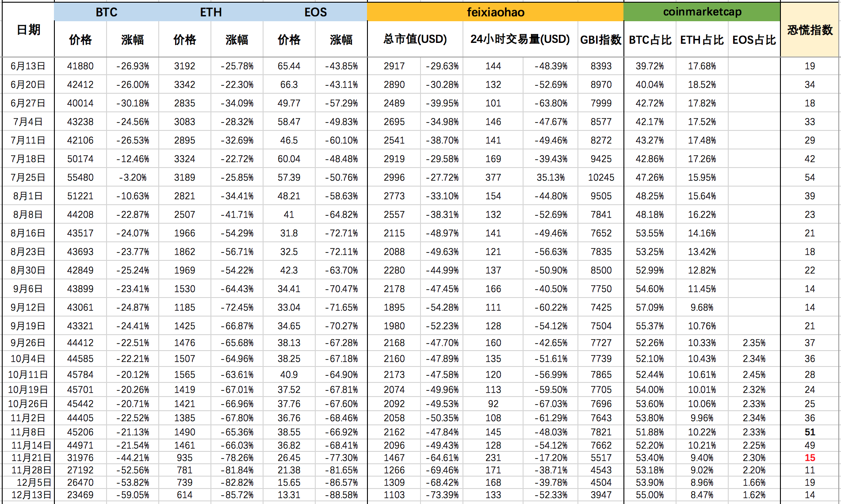Viewport: 841px width, 504px height.
Task: Click BTC share cell 57.09%
Action: tap(650, 307)
